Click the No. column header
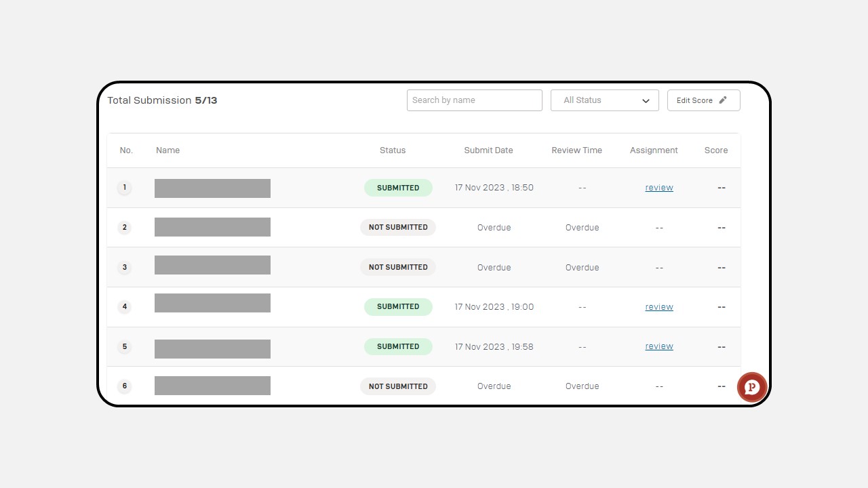The image size is (868, 488). pyautogui.click(x=126, y=150)
